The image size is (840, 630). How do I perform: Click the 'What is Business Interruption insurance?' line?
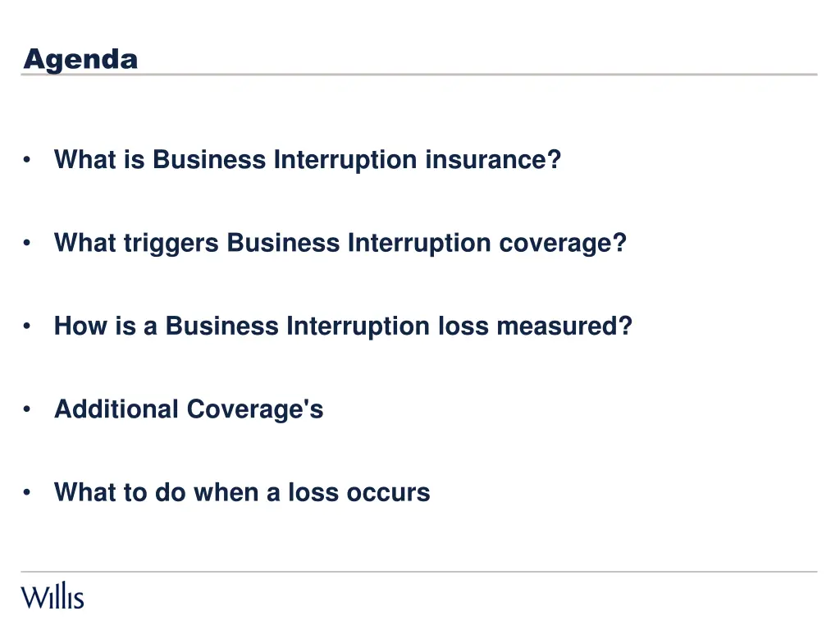[308, 160]
